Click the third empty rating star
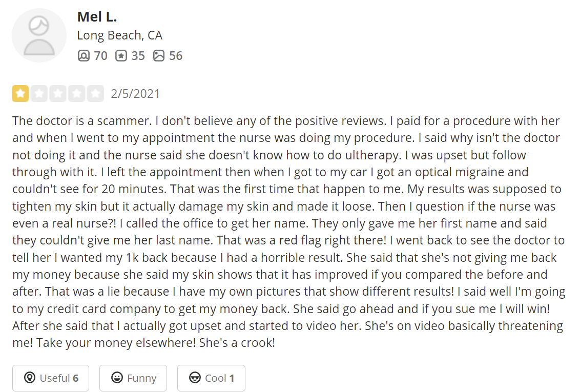Image resolution: width=580 pixels, height=392 pixels. [x=58, y=94]
